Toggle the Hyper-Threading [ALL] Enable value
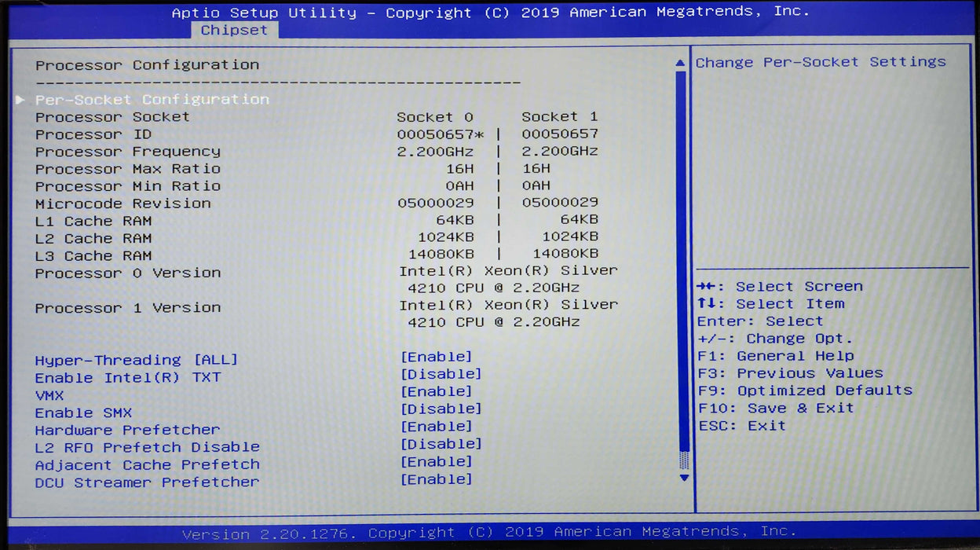The image size is (980, 550). [x=436, y=357]
